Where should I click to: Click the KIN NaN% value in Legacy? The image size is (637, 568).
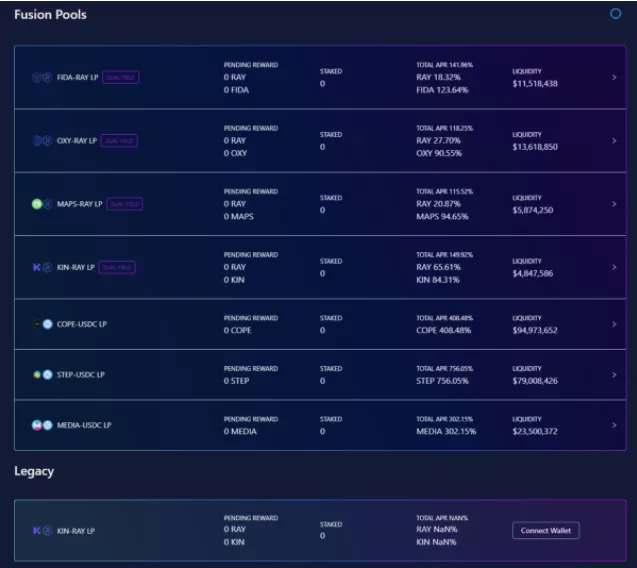tap(436, 542)
